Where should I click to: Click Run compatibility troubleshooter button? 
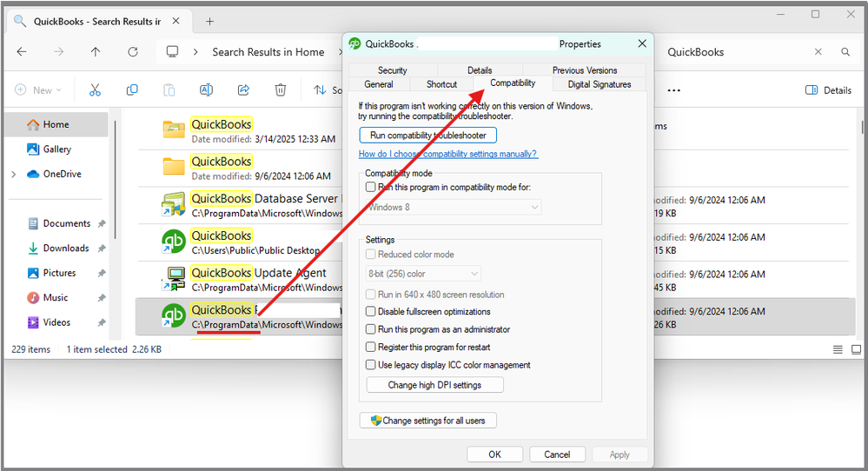[427, 135]
